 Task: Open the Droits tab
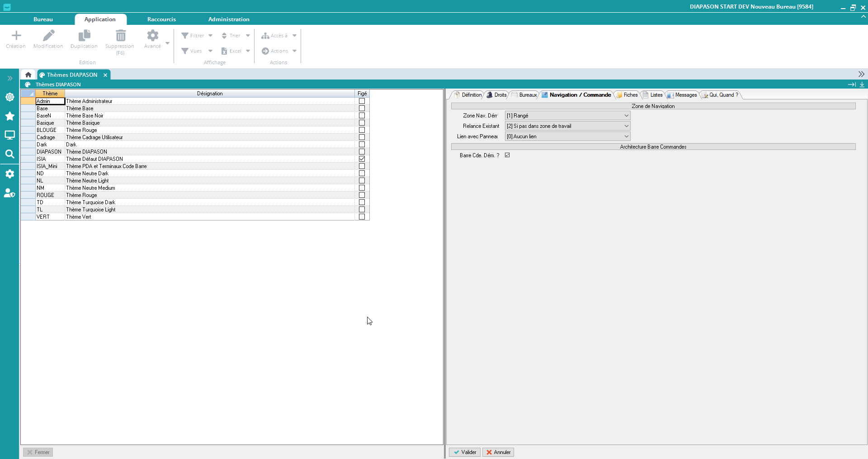[x=497, y=95]
